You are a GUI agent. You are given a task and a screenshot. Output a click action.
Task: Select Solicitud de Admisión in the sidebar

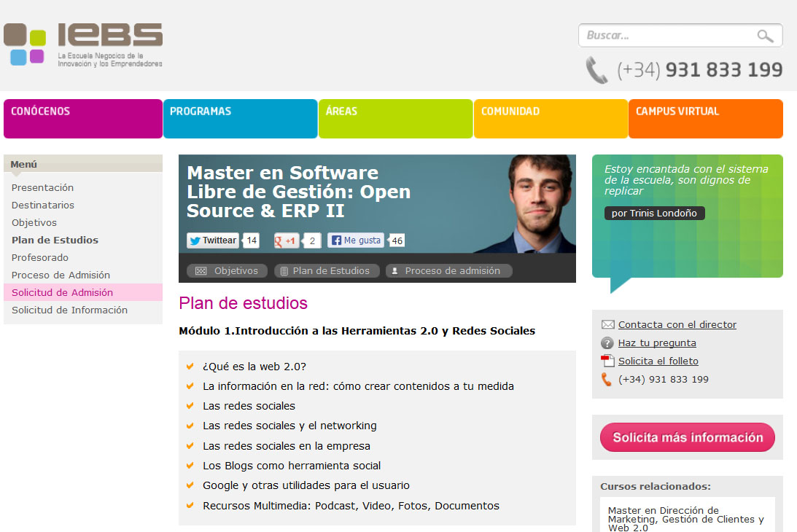tap(83, 292)
